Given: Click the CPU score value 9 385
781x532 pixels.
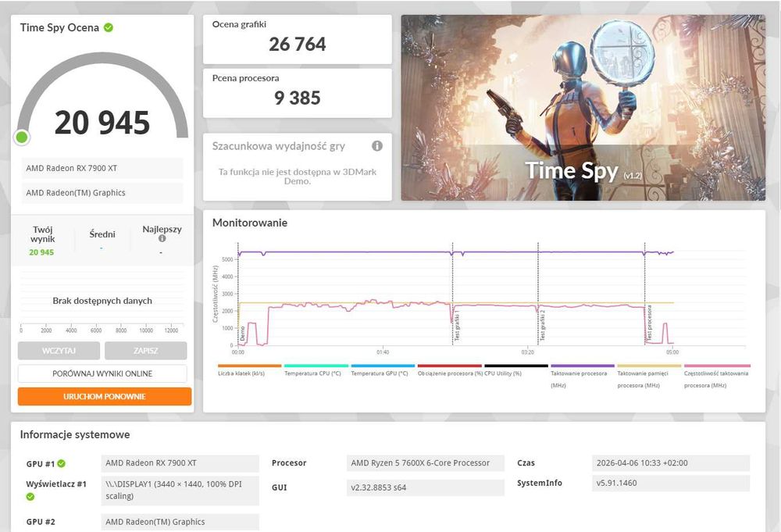Looking at the screenshot, I should [x=298, y=98].
